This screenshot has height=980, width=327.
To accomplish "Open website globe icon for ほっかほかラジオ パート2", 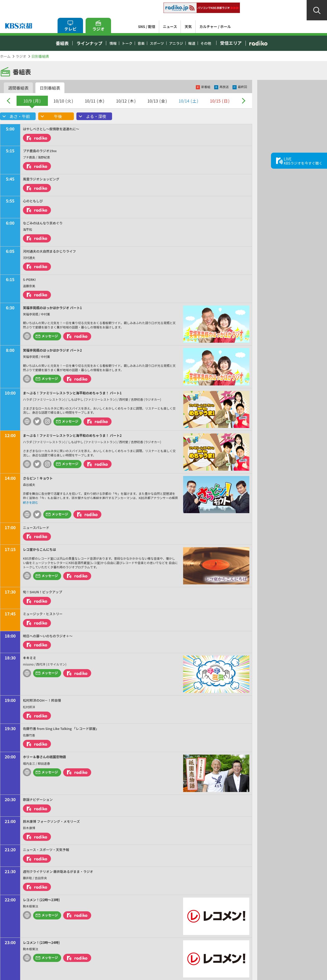I will 27,379.
